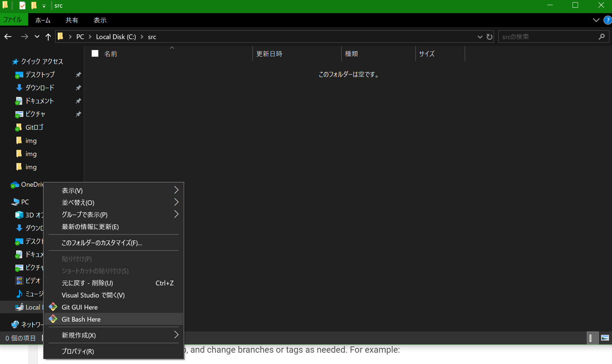The image size is (612, 364).
Task: Unpin デスクトップ from quick access
Action: (x=78, y=75)
